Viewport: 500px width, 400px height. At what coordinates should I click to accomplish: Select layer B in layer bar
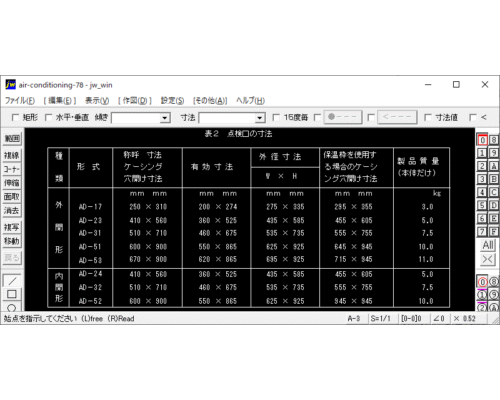tap(494, 179)
